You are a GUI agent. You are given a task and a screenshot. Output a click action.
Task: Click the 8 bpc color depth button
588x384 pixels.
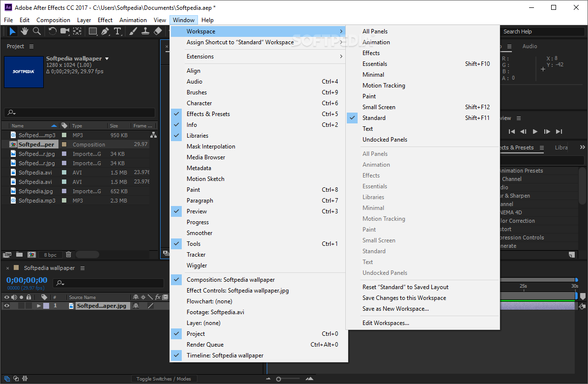click(x=50, y=255)
